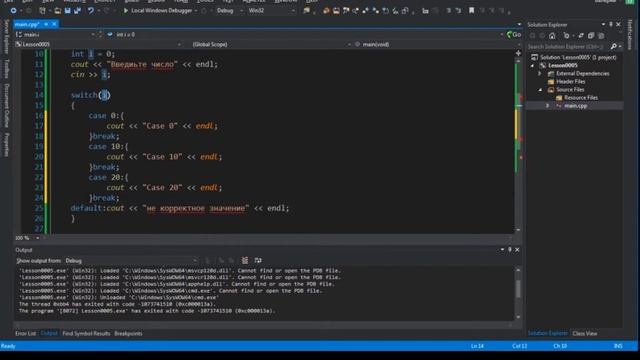Screen dimensions: 640x360
Task: Open the Win32 platform dropdown
Action: tap(271, 11)
